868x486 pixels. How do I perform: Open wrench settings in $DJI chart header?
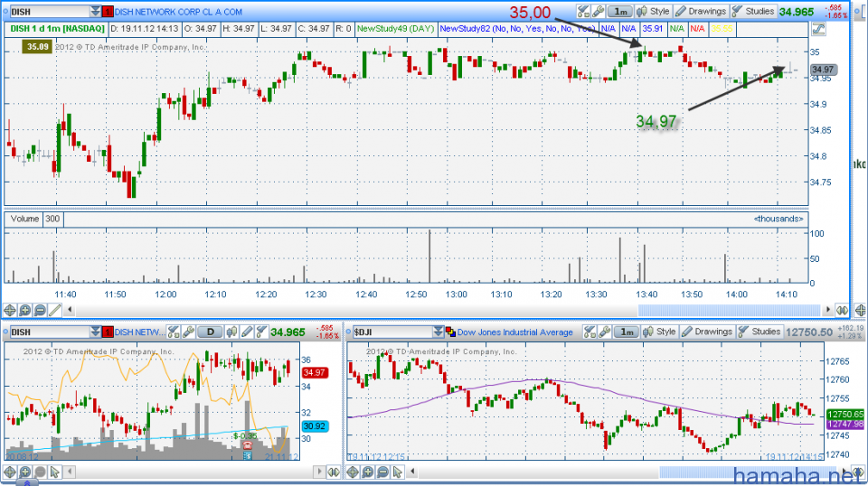tap(605, 332)
